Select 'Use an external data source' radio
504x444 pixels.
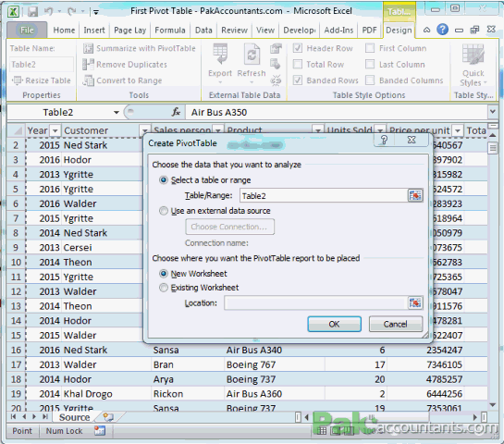(x=164, y=211)
